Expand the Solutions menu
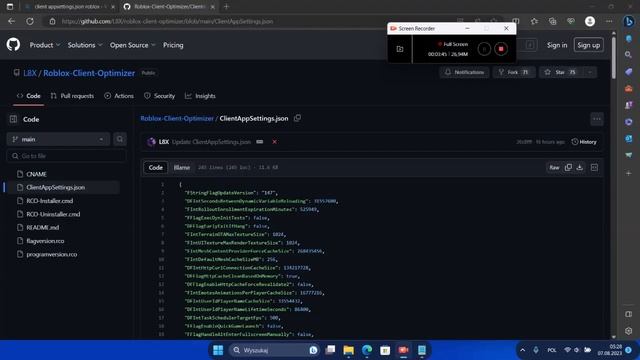 (x=84, y=45)
